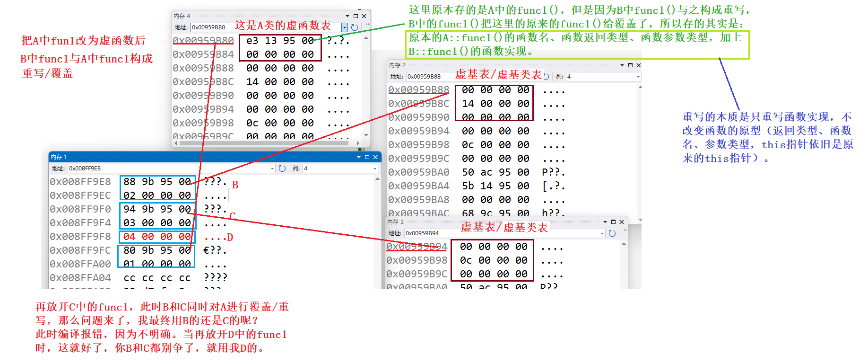This screenshot has width=868, height=364.
Task: Open window position menu in 内存 1
Action: (x=359, y=157)
